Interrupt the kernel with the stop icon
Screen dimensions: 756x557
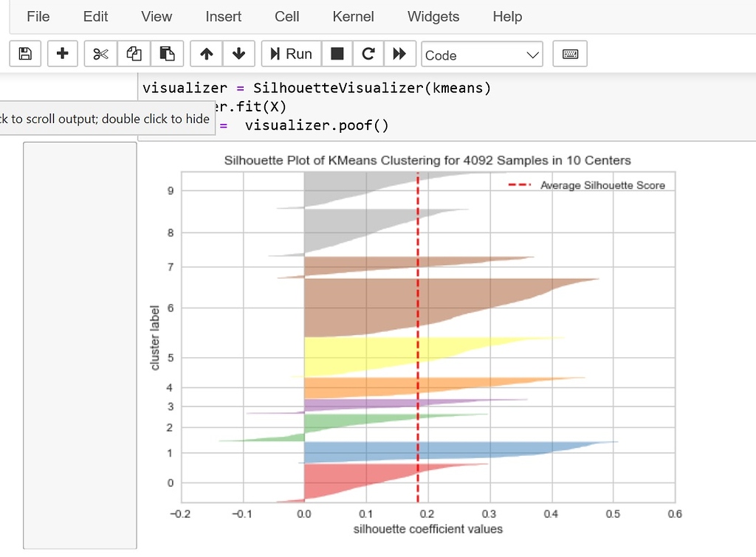click(337, 53)
